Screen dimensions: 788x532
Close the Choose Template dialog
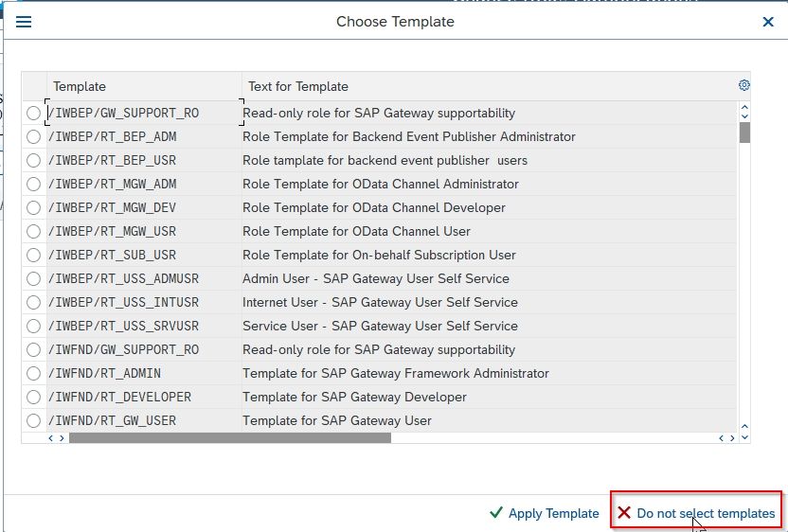[768, 22]
